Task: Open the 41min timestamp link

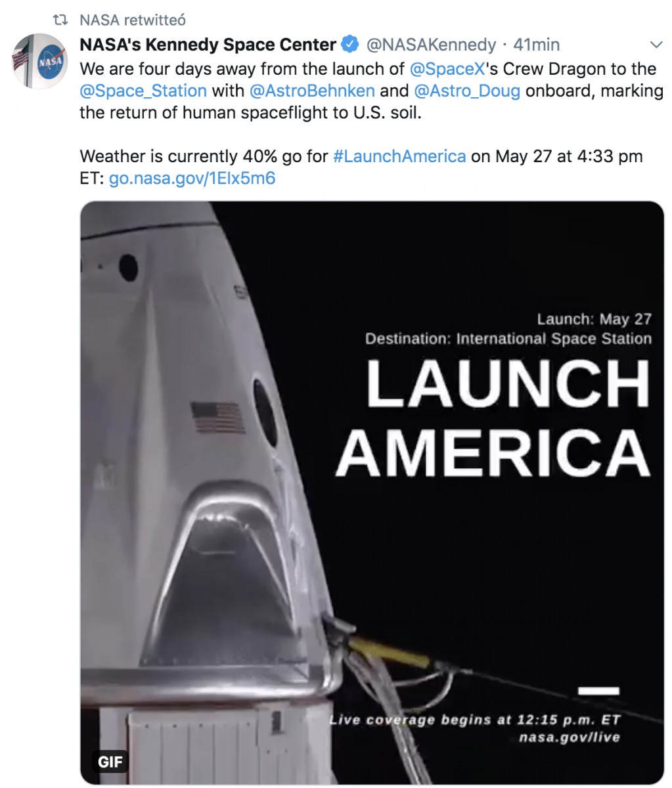Action: [x=537, y=45]
